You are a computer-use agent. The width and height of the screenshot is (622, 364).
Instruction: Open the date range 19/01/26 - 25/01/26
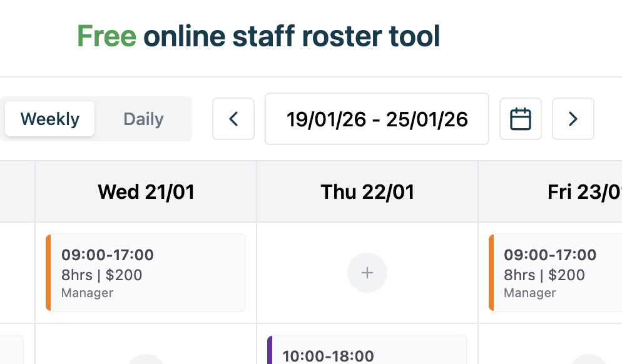(x=377, y=119)
